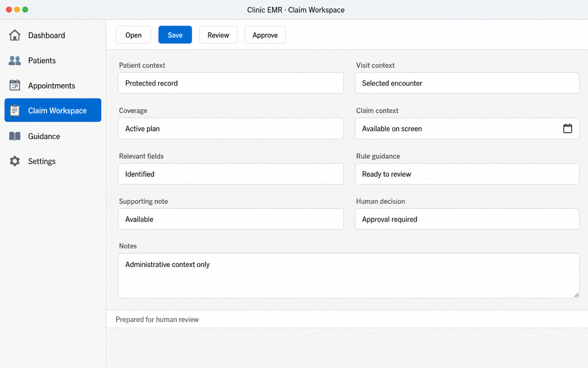This screenshot has width=588, height=368.
Task: Click the Review button
Action: tap(218, 35)
